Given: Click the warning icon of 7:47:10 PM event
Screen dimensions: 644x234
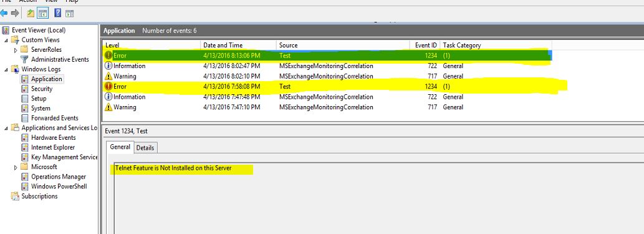Looking at the screenshot, I should tap(109, 107).
